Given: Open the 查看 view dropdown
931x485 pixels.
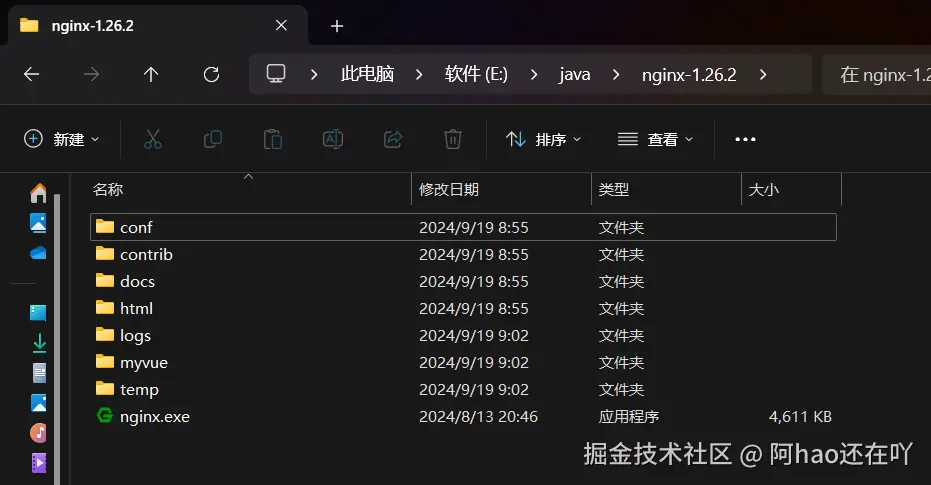Looking at the screenshot, I should click(655, 140).
